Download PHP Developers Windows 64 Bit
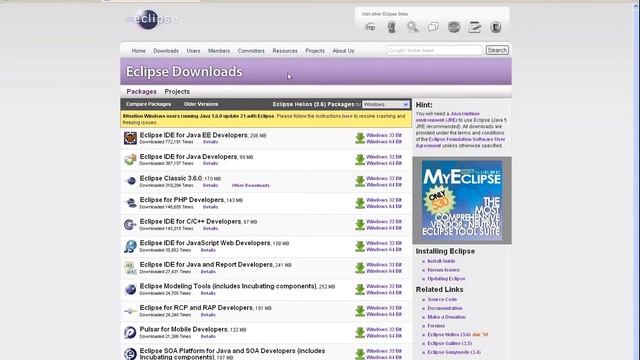The width and height of the screenshot is (640, 360). pyautogui.click(x=384, y=207)
